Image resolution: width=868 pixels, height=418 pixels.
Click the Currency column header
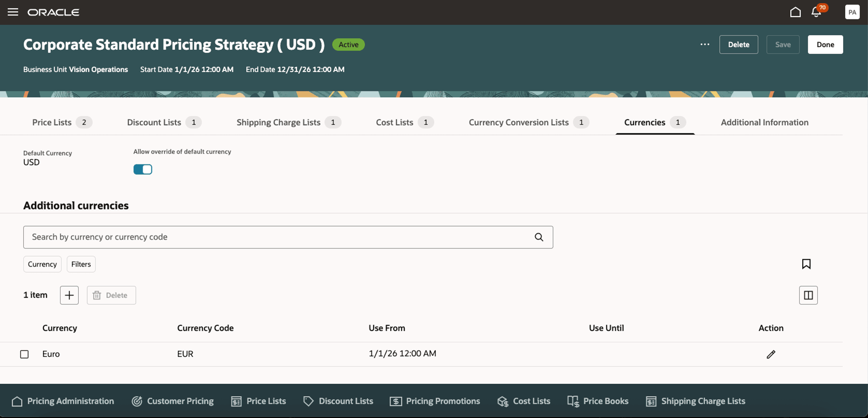60,328
